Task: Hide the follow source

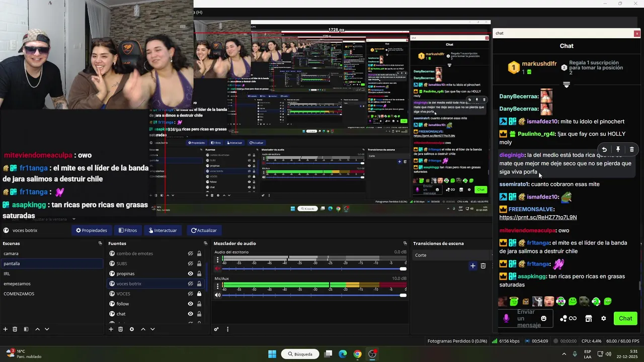Action: [191, 304]
